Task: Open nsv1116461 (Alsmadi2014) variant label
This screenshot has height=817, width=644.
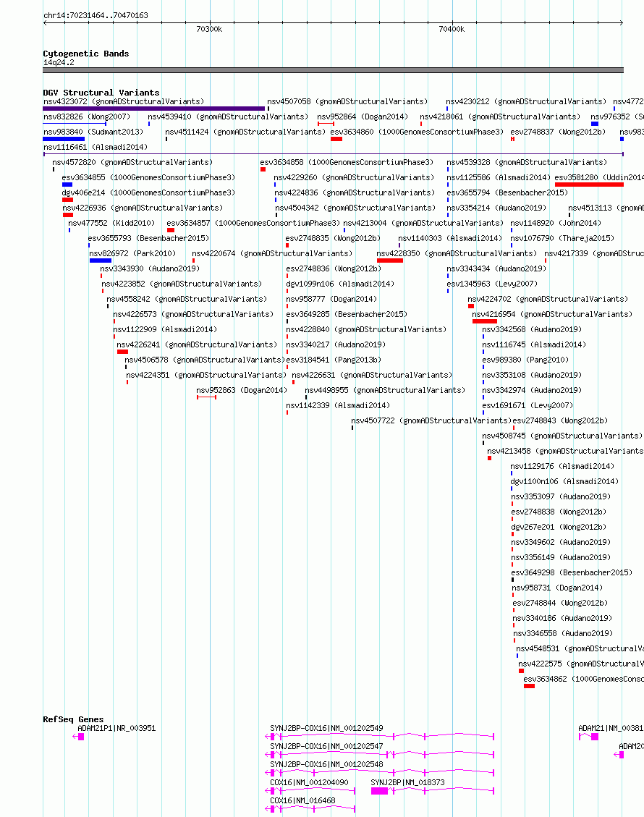Action: (x=96, y=147)
